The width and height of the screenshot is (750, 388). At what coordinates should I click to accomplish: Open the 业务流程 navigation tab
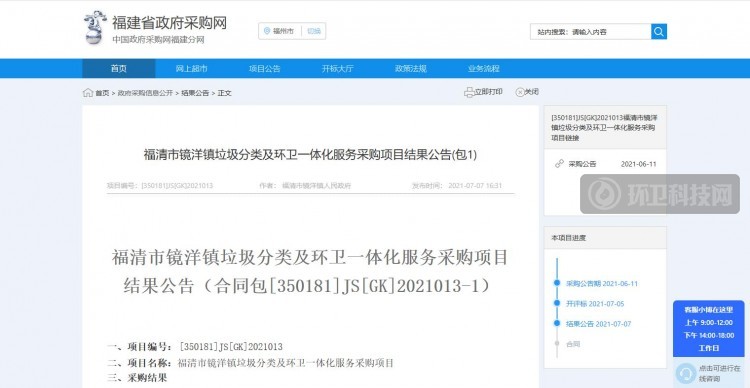pos(484,68)
